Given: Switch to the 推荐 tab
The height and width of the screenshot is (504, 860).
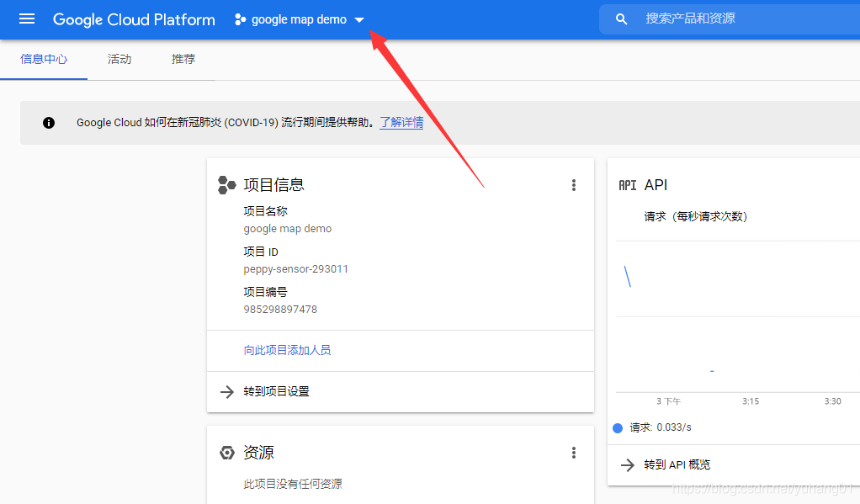Looking at the screenshot, I should point(183,59).
